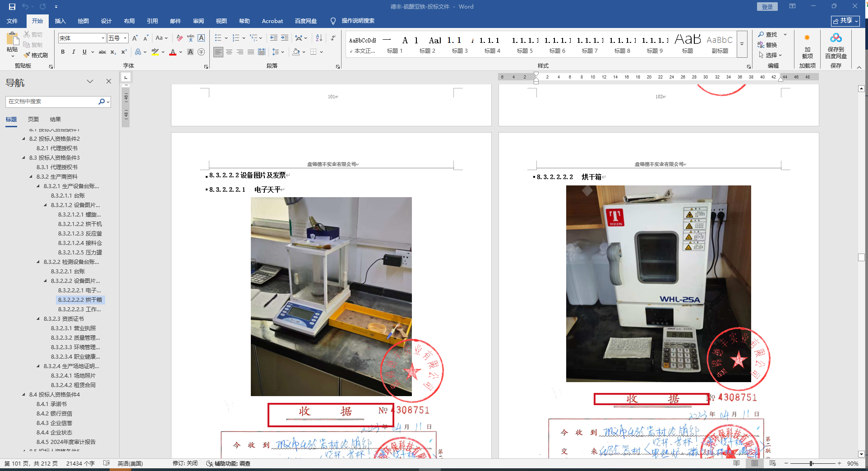The width and height of the screenshot is (868, 471).
Task: Open the add-ins (加载项) button
Action: click(x=807, y=46)
